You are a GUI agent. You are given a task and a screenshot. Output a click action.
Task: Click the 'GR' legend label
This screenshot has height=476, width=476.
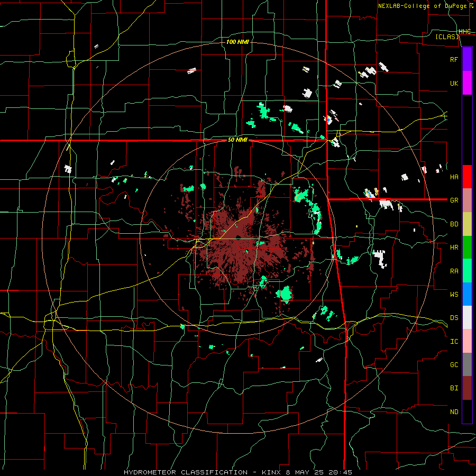coord(454,200)
